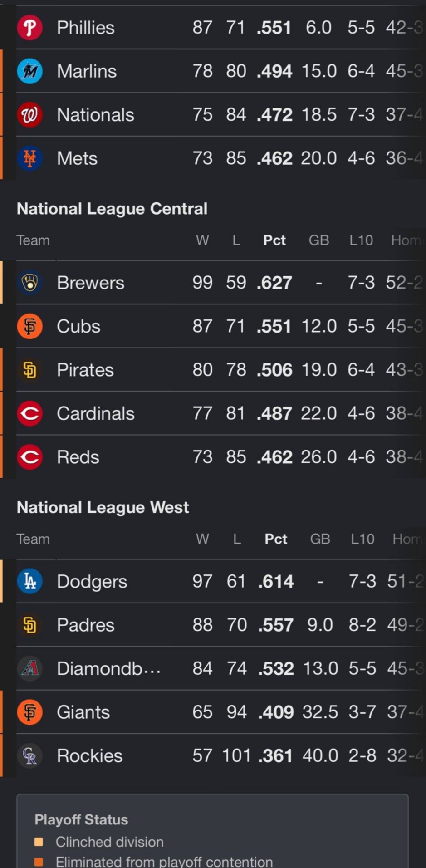426x868 pixels.
Task: Click the Eliminated from playoff contention swatch
Action: (39, 862)
